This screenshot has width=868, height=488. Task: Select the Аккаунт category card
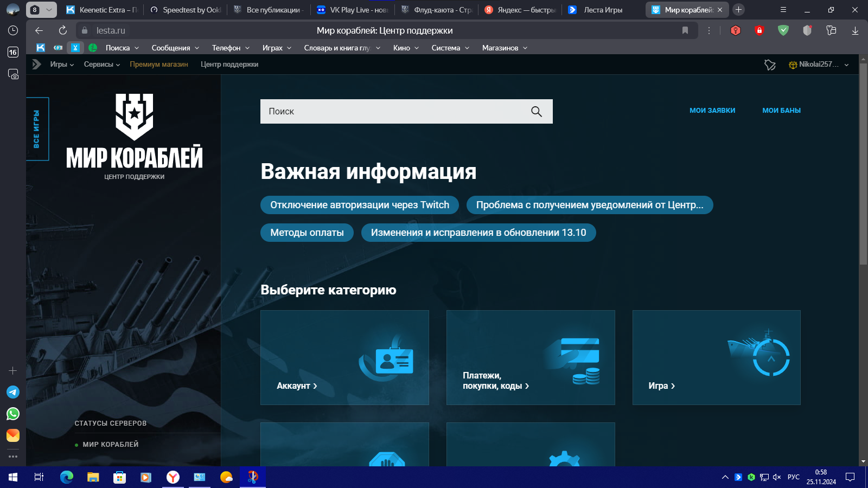pos(344,357)
